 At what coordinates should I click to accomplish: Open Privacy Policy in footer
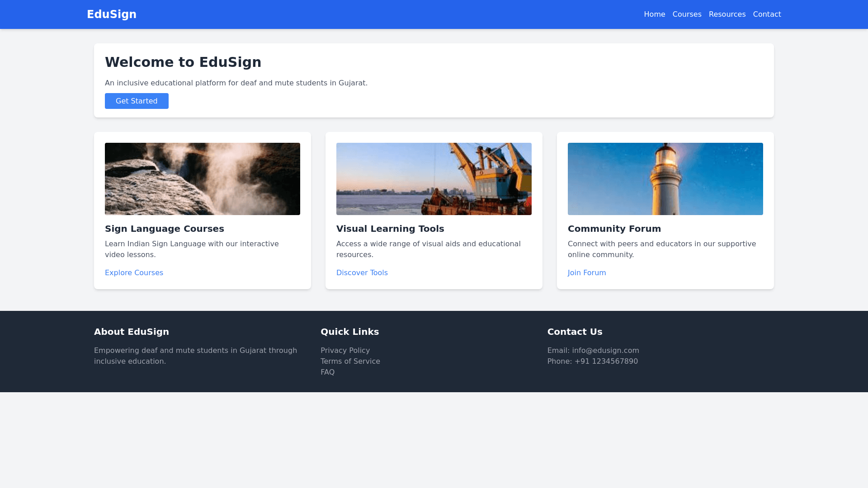(x=345, y=350)
